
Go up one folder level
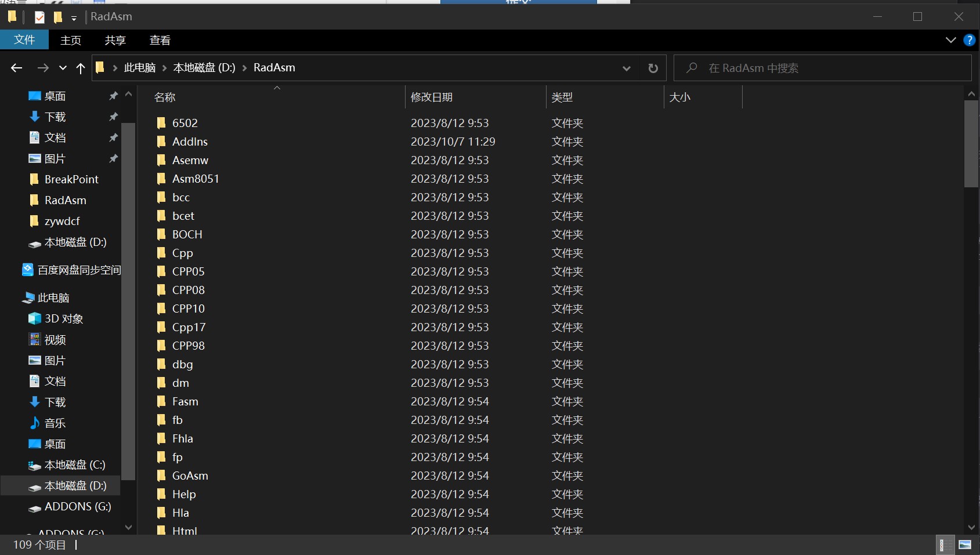81,68
